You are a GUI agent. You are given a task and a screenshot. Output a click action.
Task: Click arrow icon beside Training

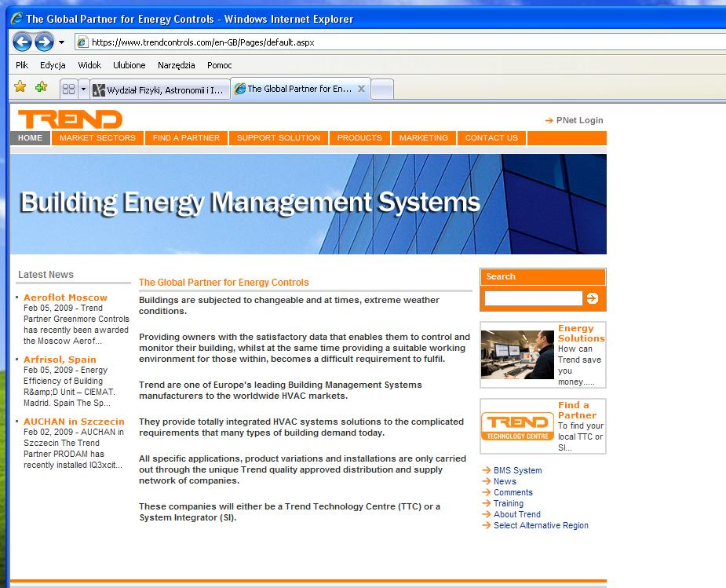(x=486, y=503)
